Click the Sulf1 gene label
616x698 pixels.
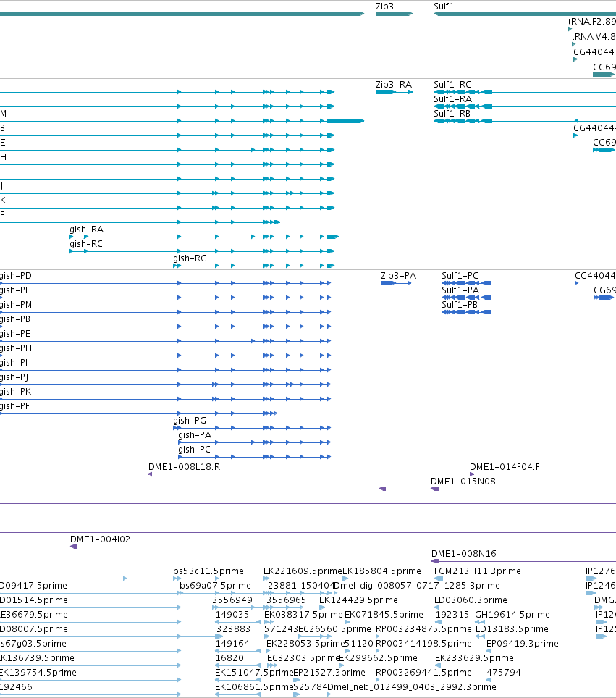click(x=444, y=7)
